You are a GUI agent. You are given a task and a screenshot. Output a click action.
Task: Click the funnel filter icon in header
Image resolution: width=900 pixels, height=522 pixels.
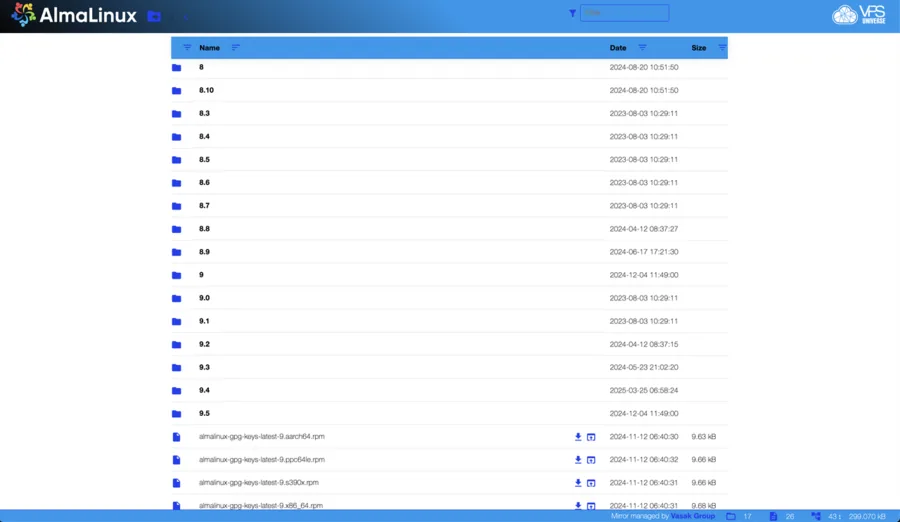572,13
